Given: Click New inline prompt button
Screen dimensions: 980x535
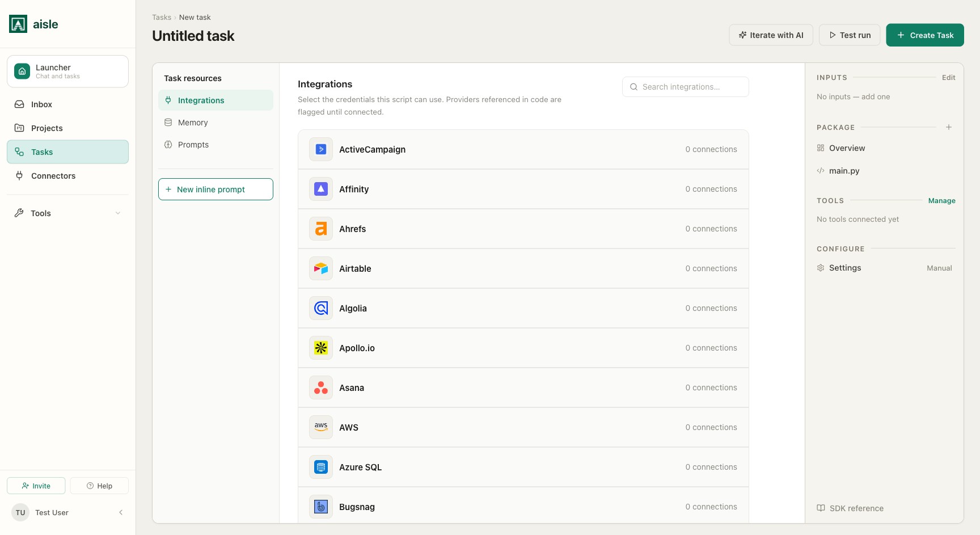Looking at the screenshot, I should (x=216, y=189).
